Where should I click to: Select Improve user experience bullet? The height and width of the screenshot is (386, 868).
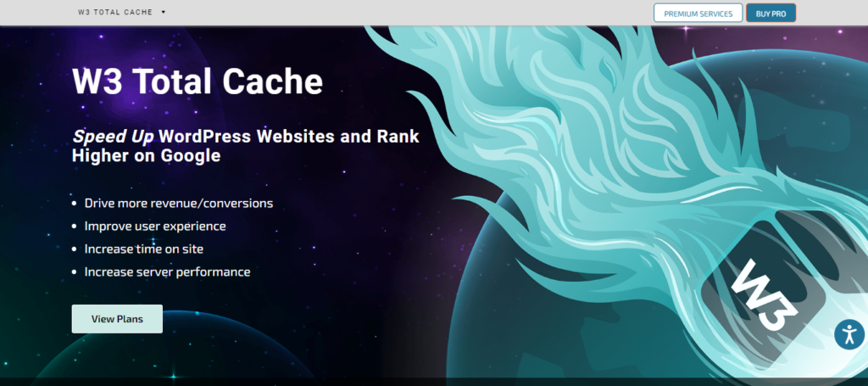[x=154, y=227]
